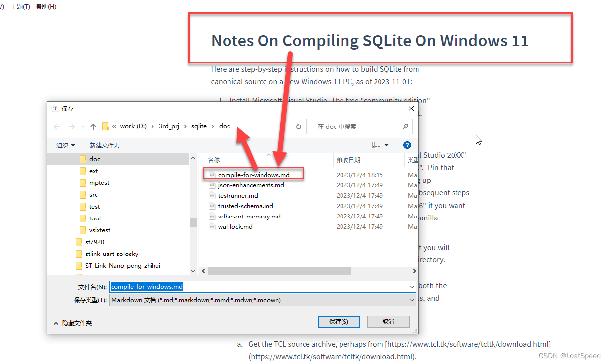Open the blue help question mark icon
This screenshot has width=608, height=364.
tap(407, 145)
